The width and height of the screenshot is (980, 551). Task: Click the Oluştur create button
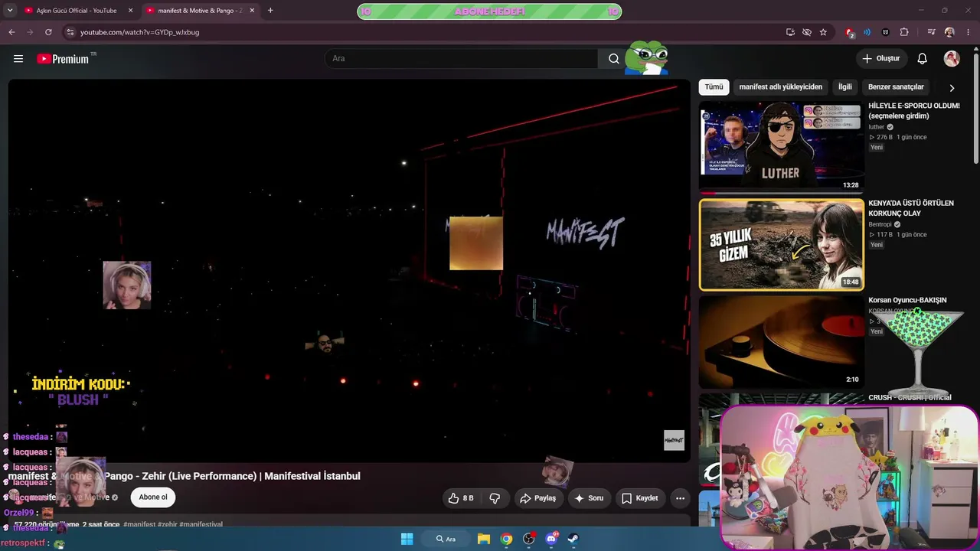tap(881, 59)
